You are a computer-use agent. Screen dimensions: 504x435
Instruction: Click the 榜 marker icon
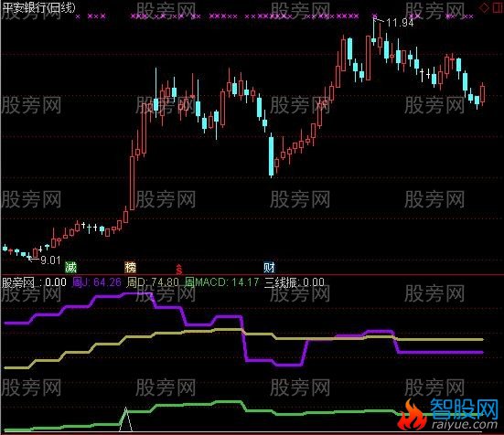click(x=130, y=267)
